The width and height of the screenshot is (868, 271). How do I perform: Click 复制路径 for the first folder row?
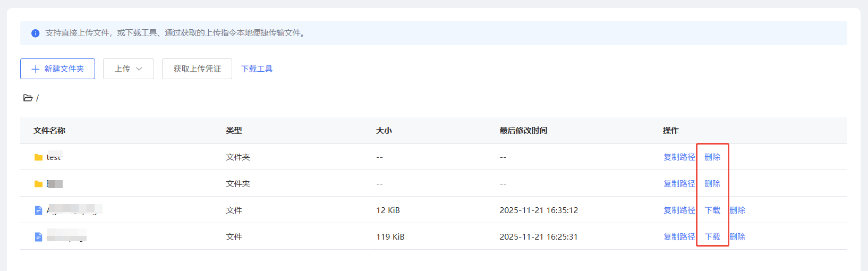point(679,157)
